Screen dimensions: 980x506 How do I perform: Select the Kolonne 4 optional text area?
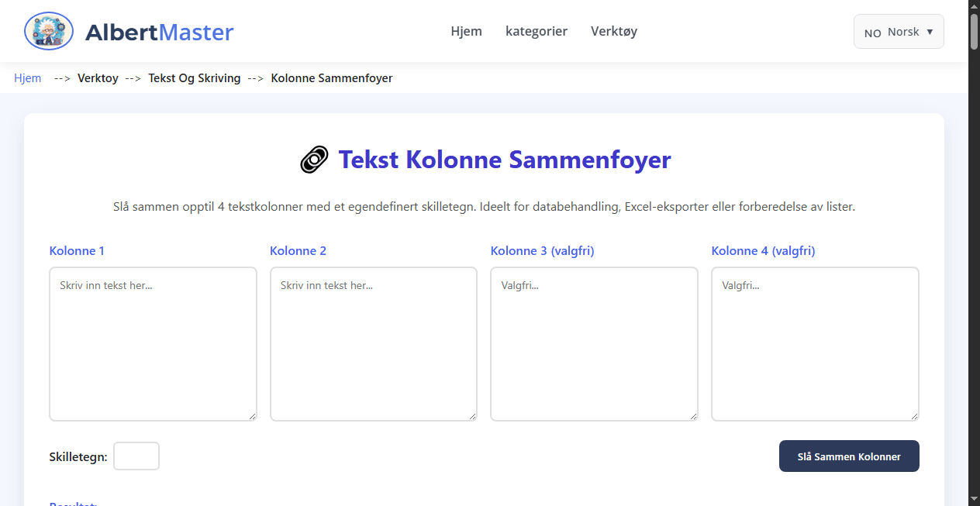pos(815,343)
